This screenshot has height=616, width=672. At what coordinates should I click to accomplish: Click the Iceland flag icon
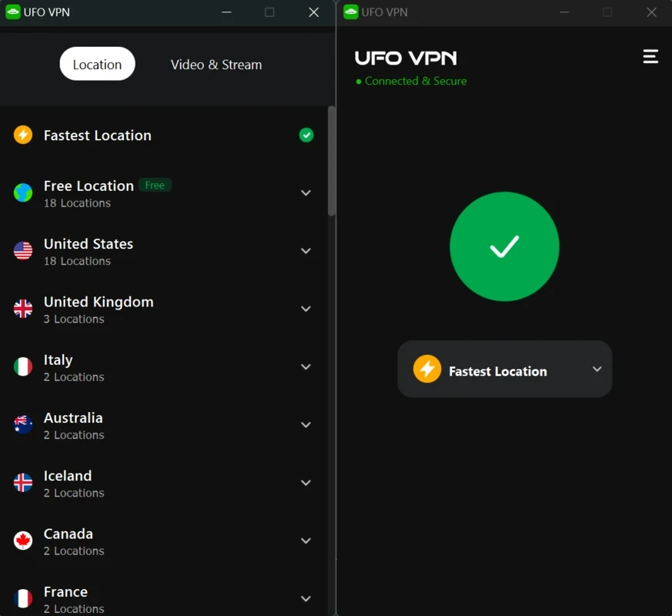pos(23,483)
